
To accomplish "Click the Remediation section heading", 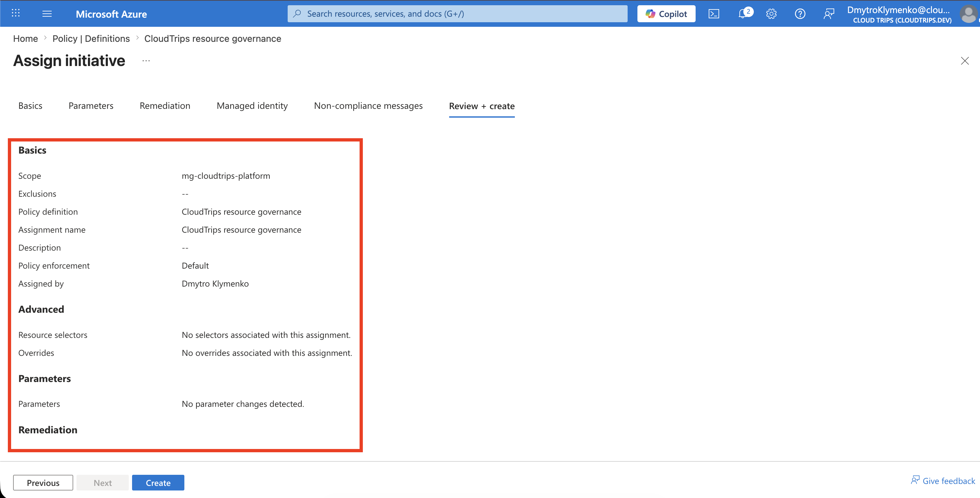I will point(48,429).
